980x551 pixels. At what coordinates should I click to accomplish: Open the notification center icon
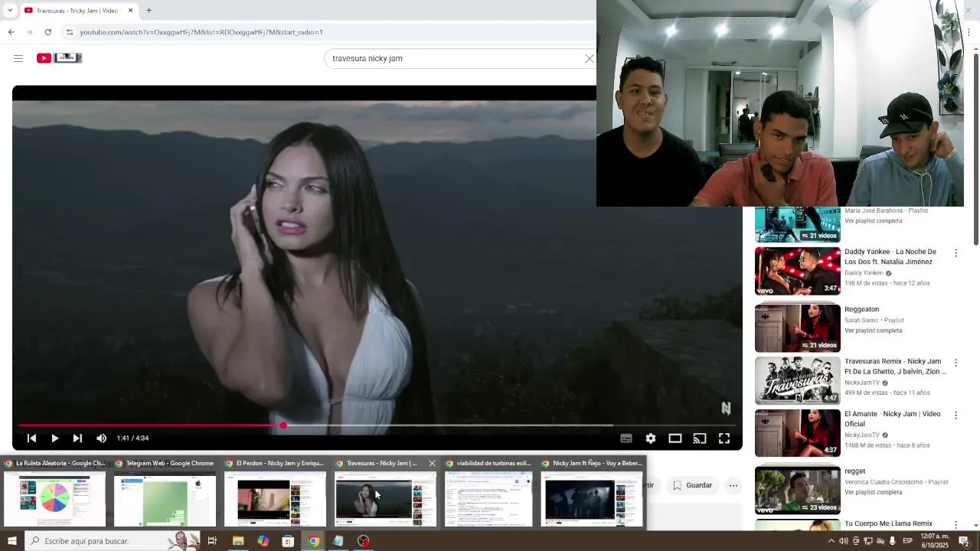[x=965, y=541]
